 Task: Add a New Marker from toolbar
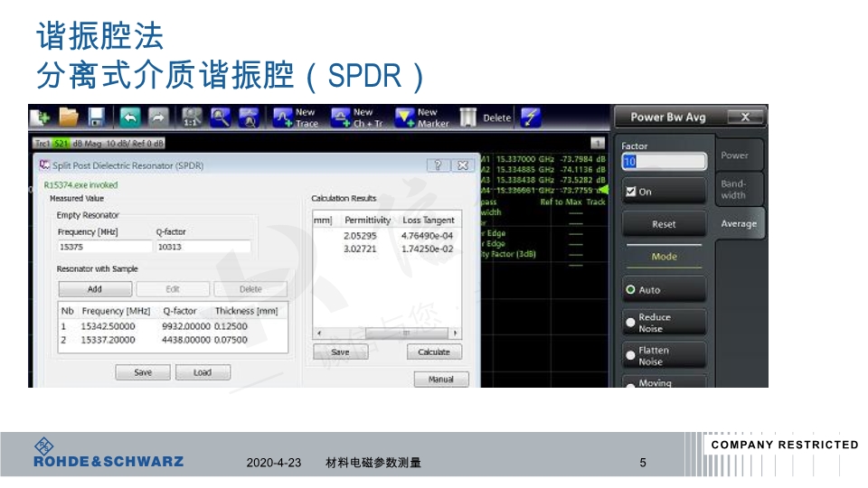421,117
